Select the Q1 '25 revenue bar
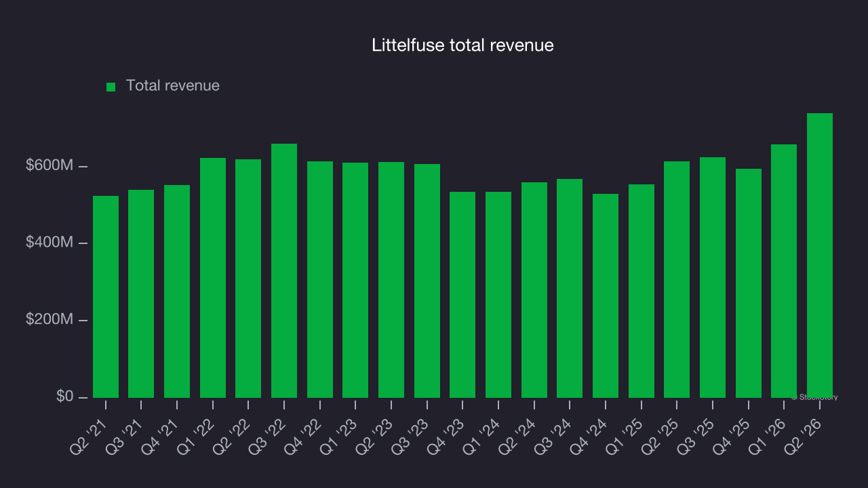This screenshot has width=868, height=488. [x=642, y=291]
